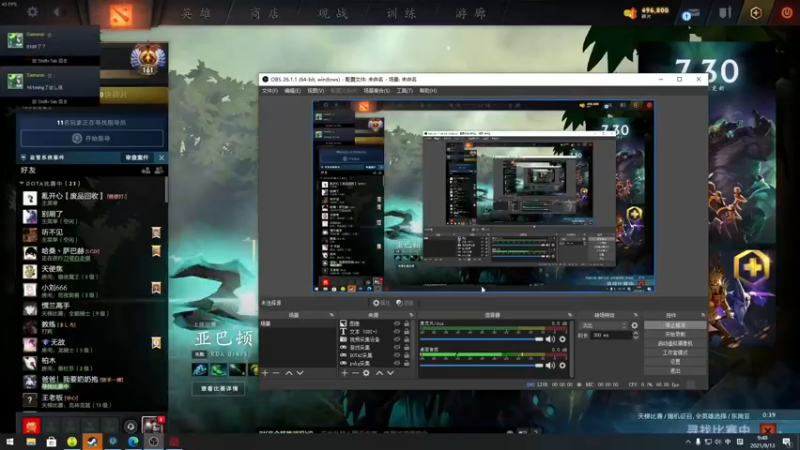Move source up with the up arrow
The width and height of the screenshot is (800, 450).
(379, 373)
